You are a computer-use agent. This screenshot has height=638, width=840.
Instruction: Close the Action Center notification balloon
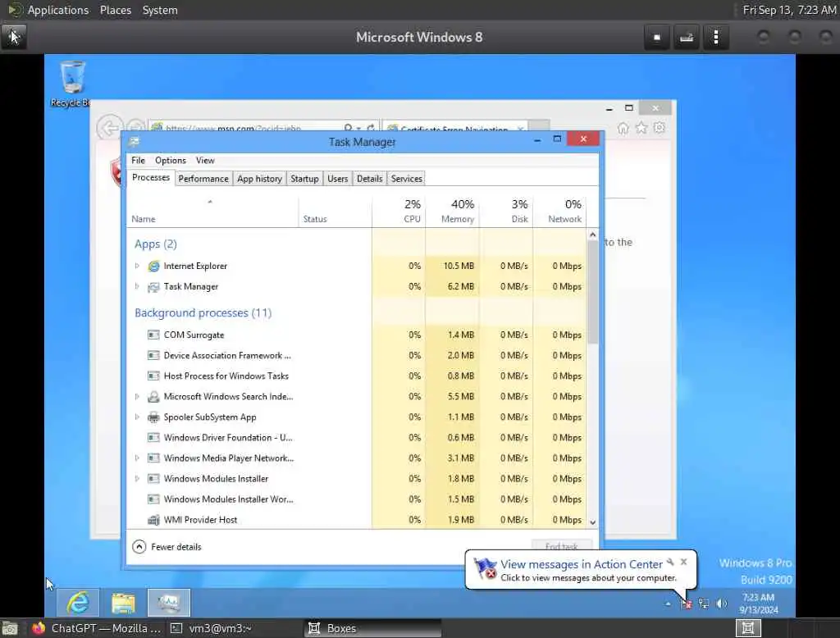tap(684, 562)
